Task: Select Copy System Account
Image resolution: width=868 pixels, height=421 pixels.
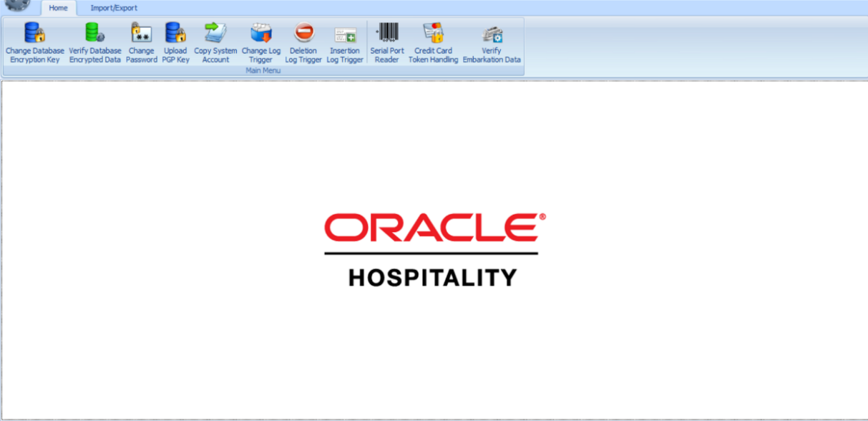Action: [x=215, y=42]
